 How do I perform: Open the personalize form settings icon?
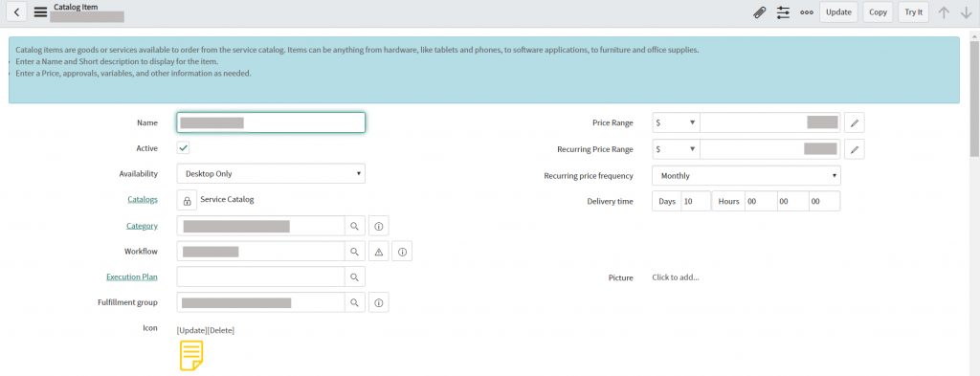783,11
